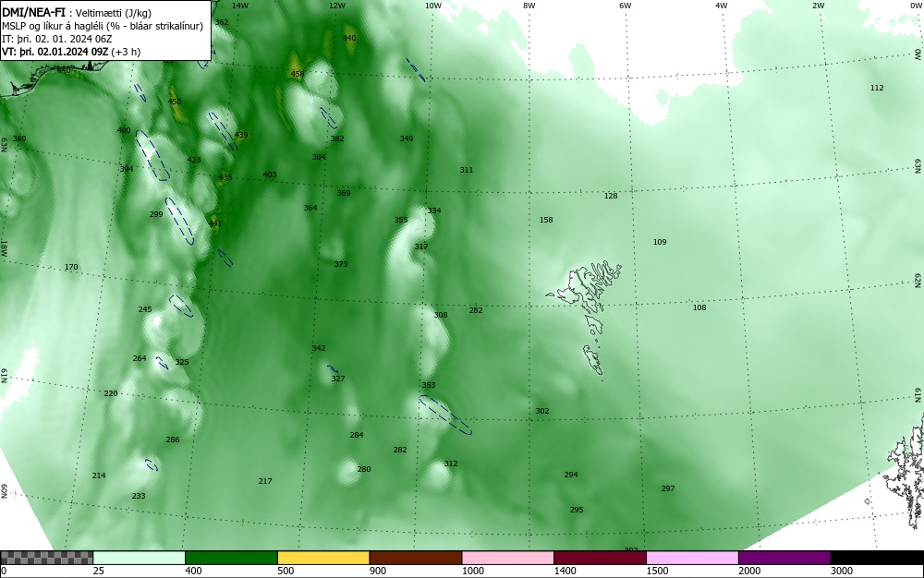
Task: Click the pink 1000–1400 legend swatch
Action: point(508,558)
